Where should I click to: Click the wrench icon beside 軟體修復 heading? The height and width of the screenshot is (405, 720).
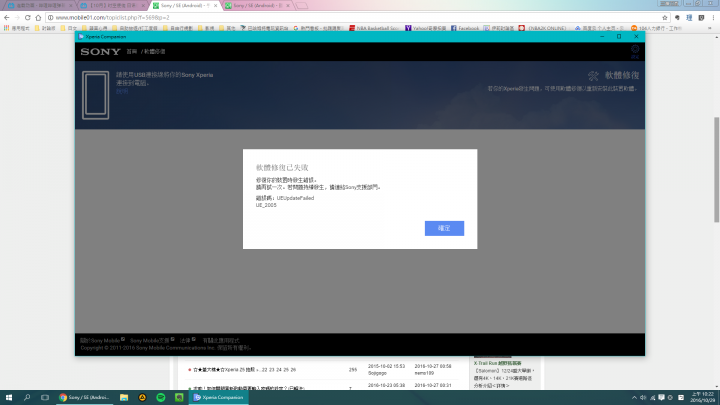pyautogui.click(x=593, y=75)
